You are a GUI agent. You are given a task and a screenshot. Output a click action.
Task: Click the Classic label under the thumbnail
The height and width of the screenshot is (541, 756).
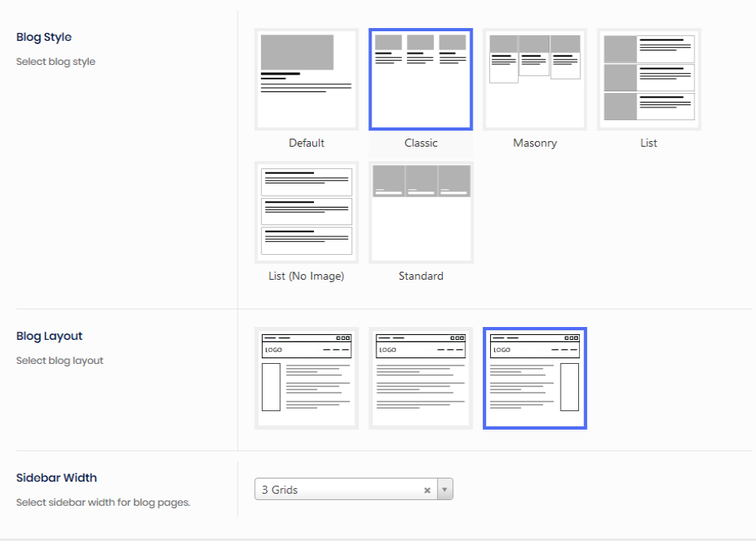click(x=420, y=143)
